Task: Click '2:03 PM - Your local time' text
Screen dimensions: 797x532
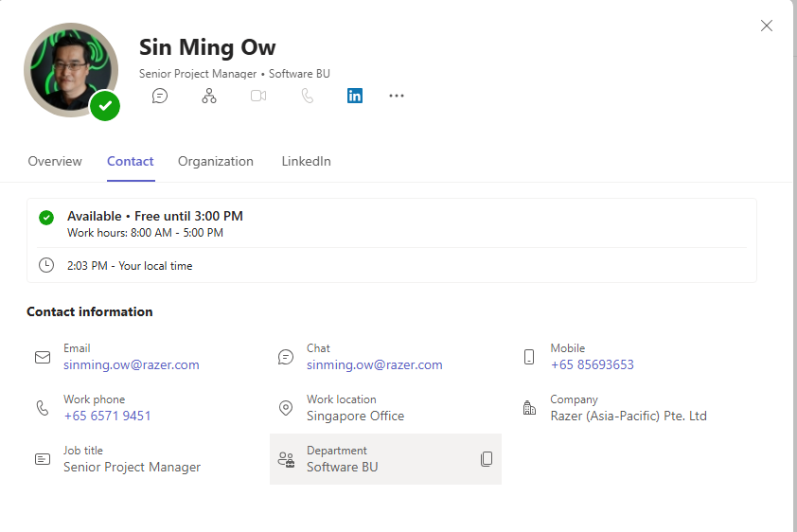Action: (130, 266)
